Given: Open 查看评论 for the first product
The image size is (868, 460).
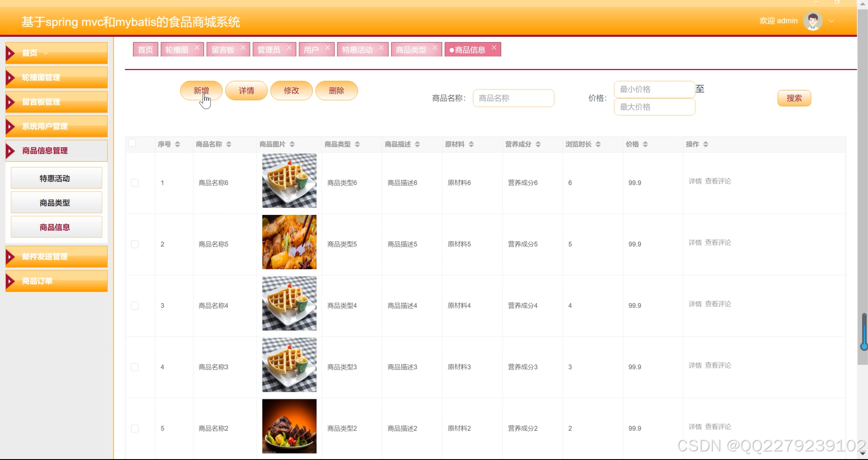Looking at the screenshot, I should 718,181.
